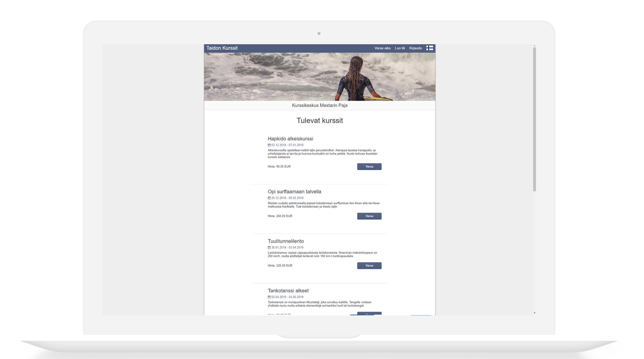Click the calendar icon beside 30.01.2019 date

tap(269, 247)
